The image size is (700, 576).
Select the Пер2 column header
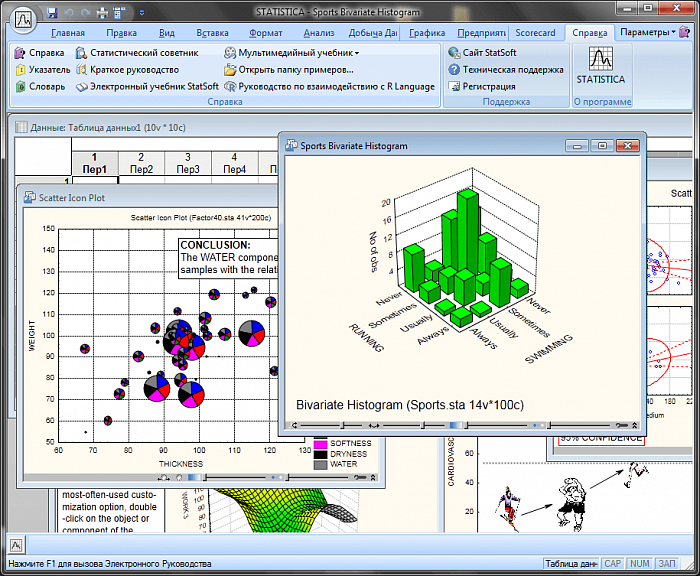[141, 169]
